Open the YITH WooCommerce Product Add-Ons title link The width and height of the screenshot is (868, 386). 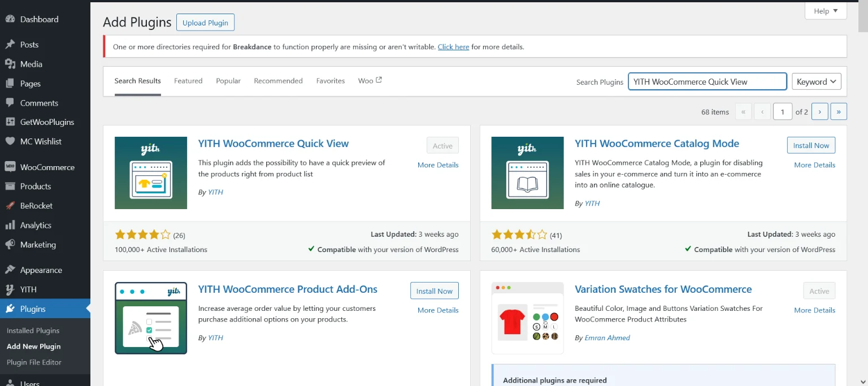pyautogui.click(x=288, y=289)
